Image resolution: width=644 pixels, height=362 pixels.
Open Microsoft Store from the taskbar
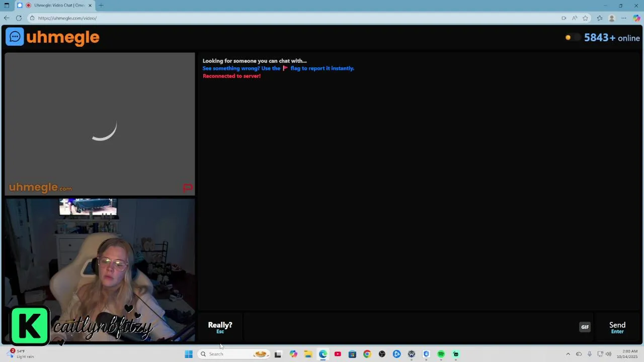(352, 354)
